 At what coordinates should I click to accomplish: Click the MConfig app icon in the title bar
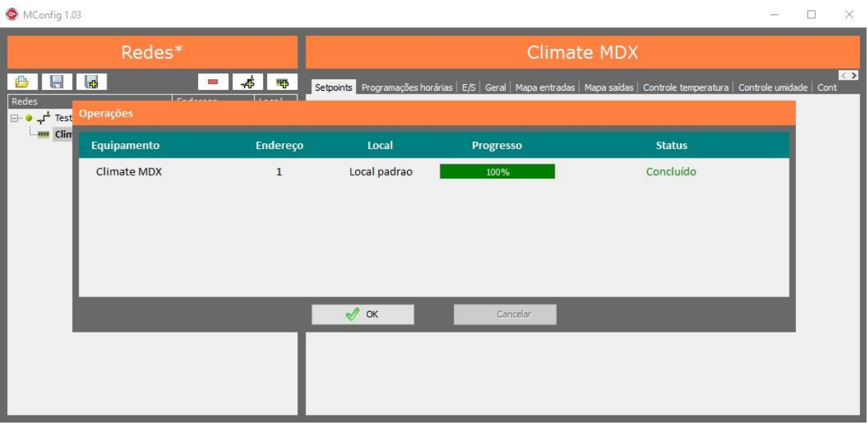(x=12, y=14)
